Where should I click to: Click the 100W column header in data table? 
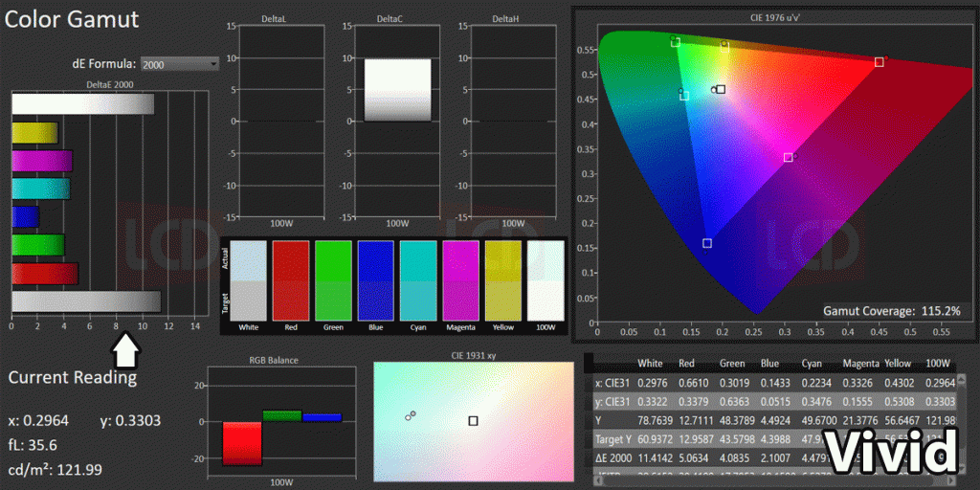(938, 363)
